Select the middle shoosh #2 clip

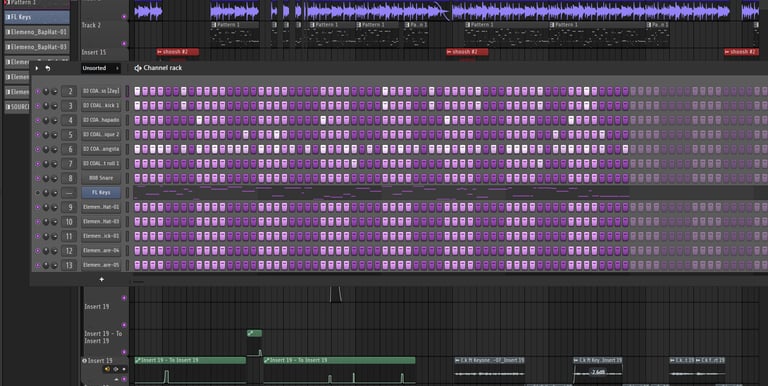(x=467, y=52)
